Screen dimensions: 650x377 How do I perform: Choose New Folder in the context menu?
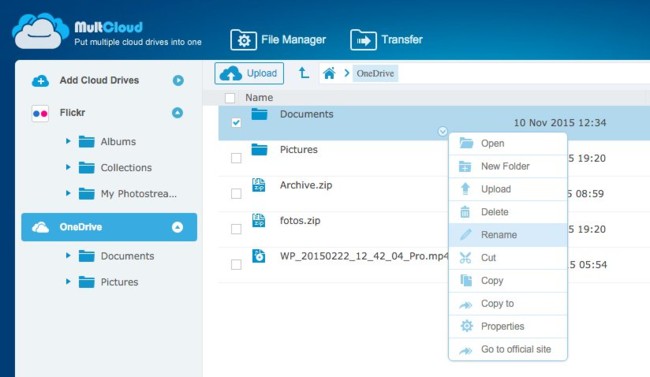click(x=508, y=166)
